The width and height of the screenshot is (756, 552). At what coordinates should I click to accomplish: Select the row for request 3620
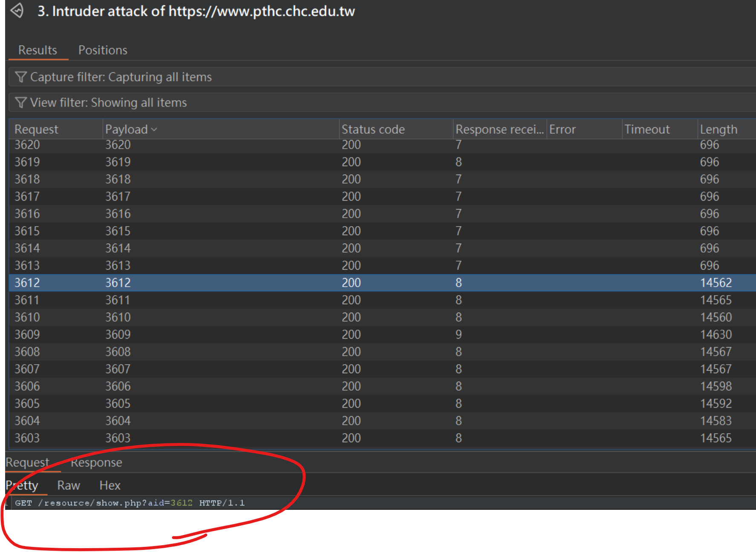tap(382, 145)
